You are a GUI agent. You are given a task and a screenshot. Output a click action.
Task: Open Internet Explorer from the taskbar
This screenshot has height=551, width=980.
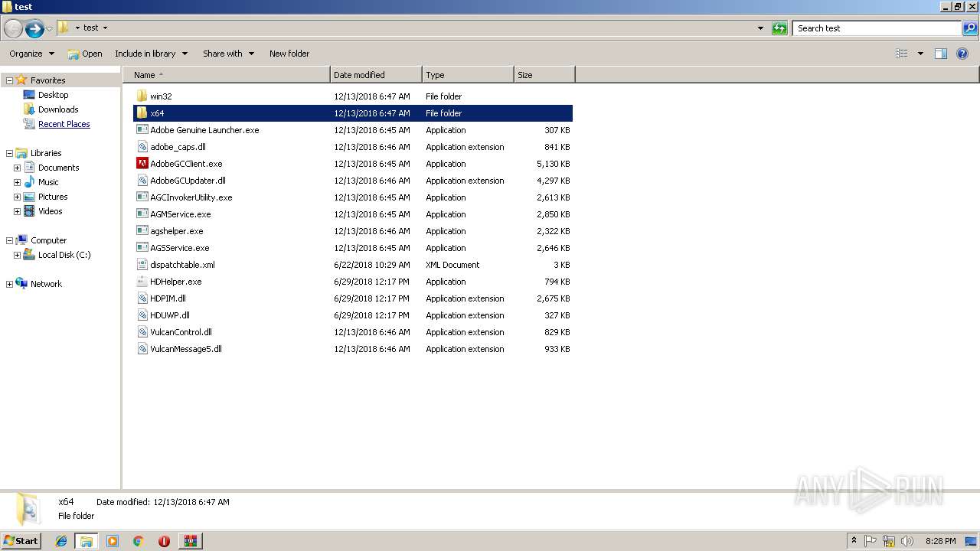pyautogui.click(x=61, y=541)
